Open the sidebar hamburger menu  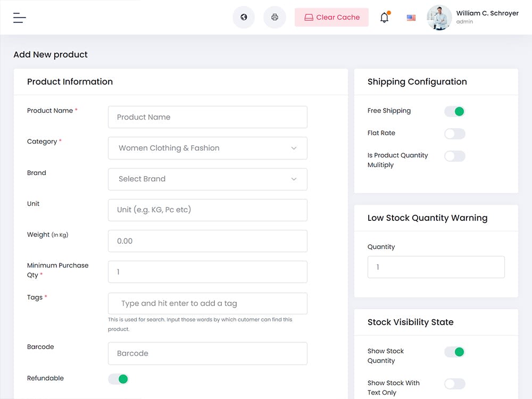[19, 17]
